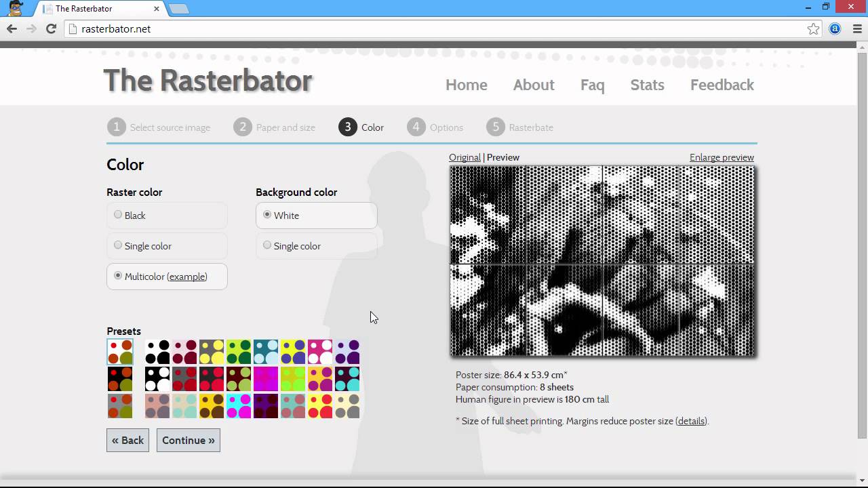Screen dimensions: 868x488
Task: Pick the dark maroon dots on purple preset
Action: click(266, 407)
